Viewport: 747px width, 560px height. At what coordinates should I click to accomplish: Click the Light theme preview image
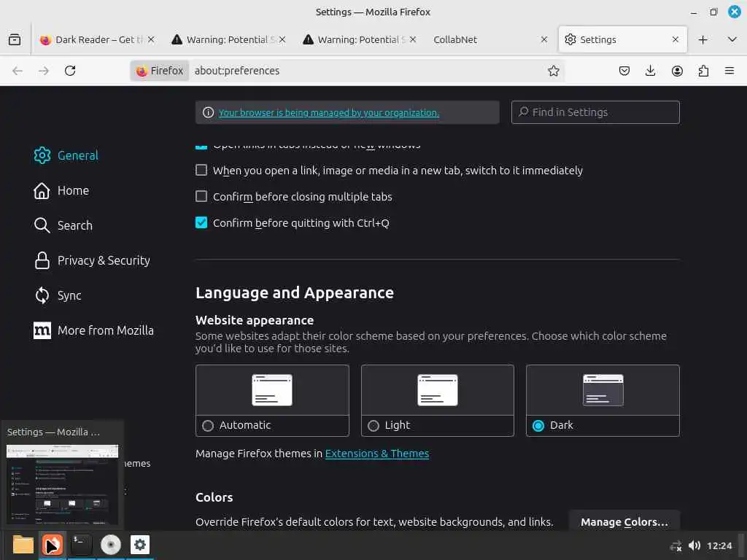pyautogui.click(x=438, y=391)
